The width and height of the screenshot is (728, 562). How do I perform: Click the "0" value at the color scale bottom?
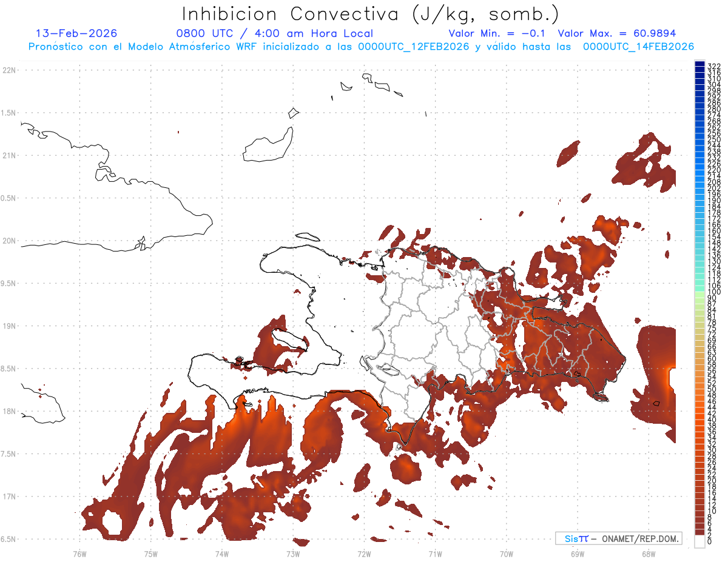coord(710,541)
